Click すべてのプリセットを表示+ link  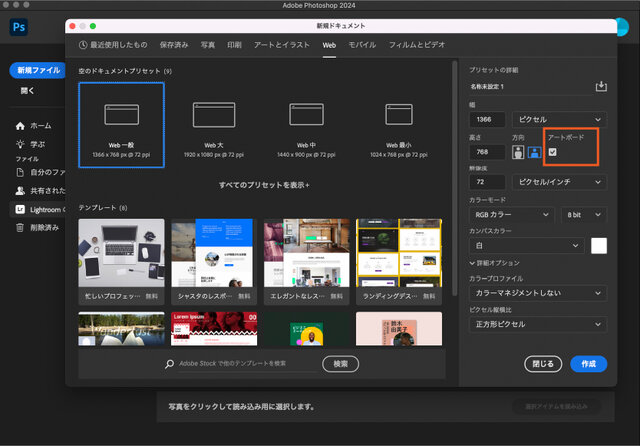point(264,185)
